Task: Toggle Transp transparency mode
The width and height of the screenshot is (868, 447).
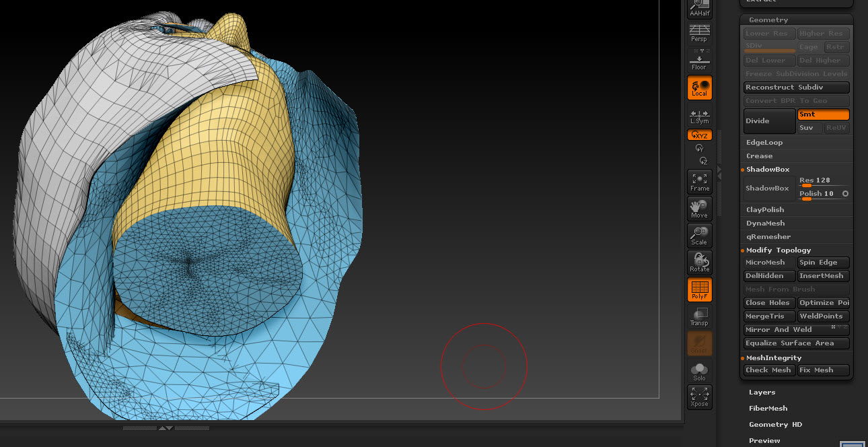Action: [x=700, y=316]
